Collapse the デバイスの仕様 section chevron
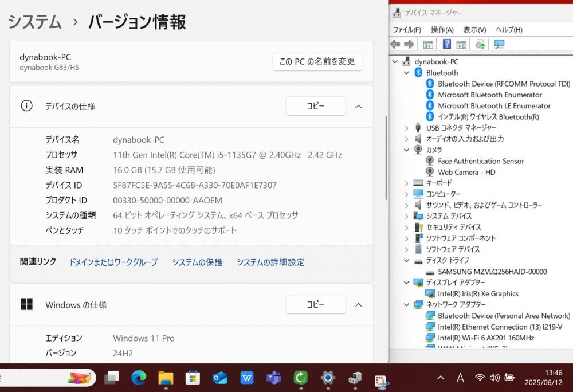The image size is (573, 392). pyautogui.click(x=359, y=107)
